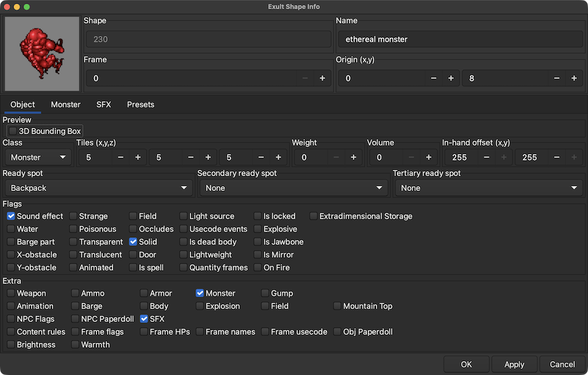588x375 pixels.
Task: Decrease the Origin x value with minus
Action: pos(433,78)
